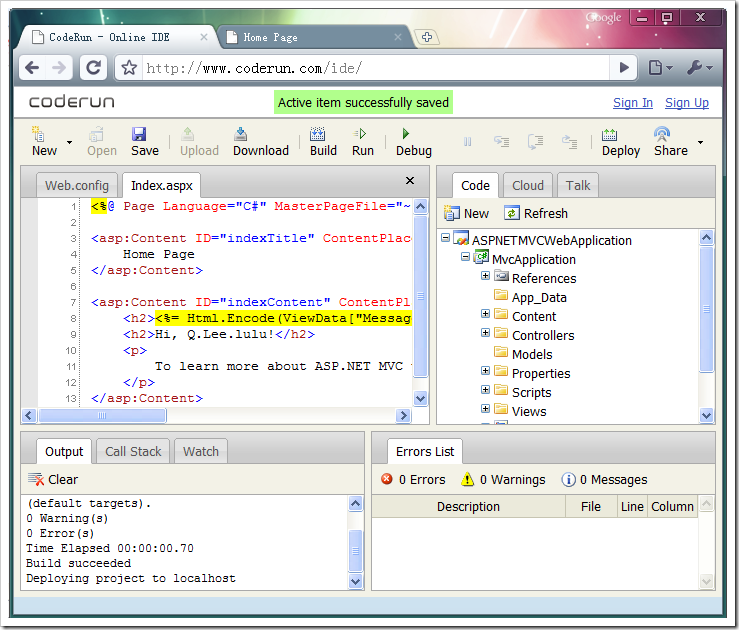Image resolution: width=739 pixels, height=630 pixels.
Task: Open the Call Stack tab
Action: tap(133, 451)
